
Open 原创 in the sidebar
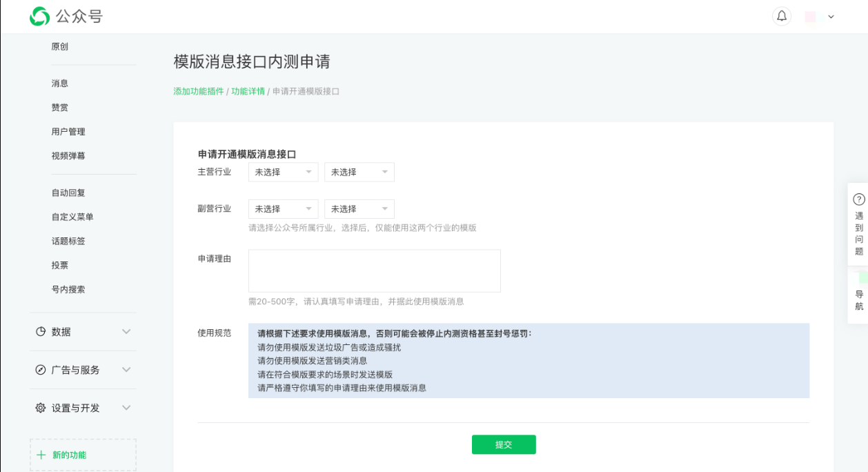pos(60,47)
